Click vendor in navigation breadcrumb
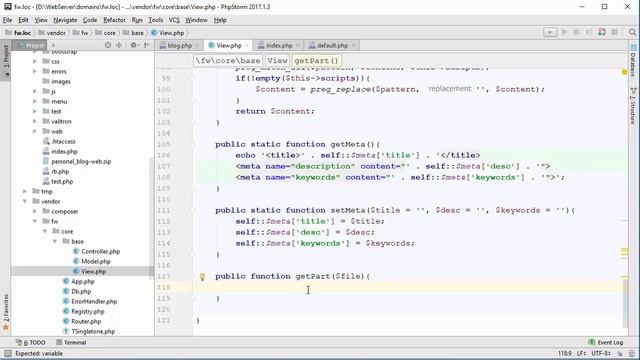Viewport: 640px width, 360px height. point(52,33)
